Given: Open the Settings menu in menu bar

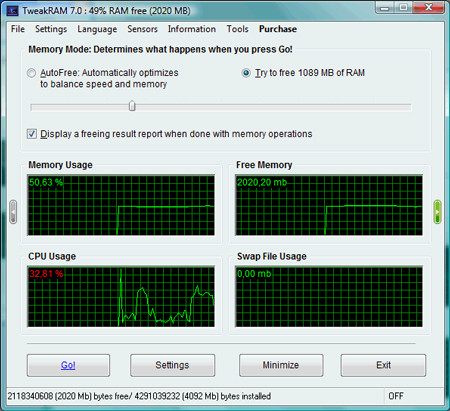Looking at the screenshot, I should click(x=51, y=29).
